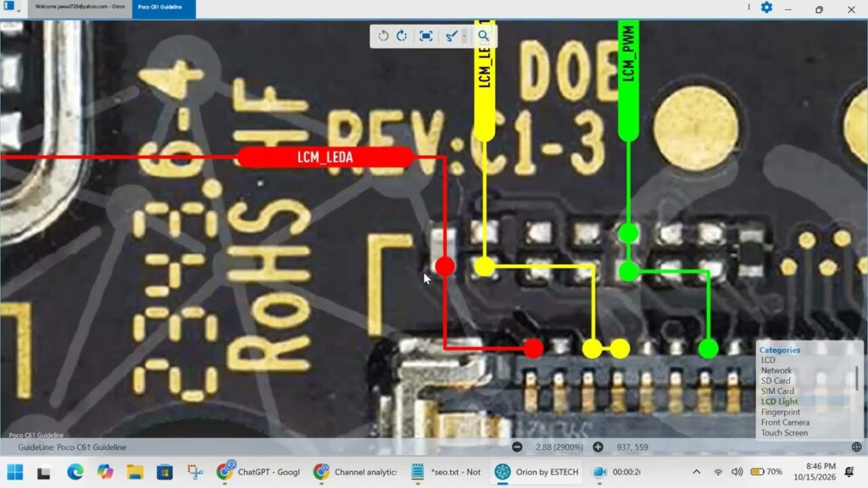868x488 pixels.
Task: Switch to the Welcome Orion tab
Action: (x=80, y=7)
